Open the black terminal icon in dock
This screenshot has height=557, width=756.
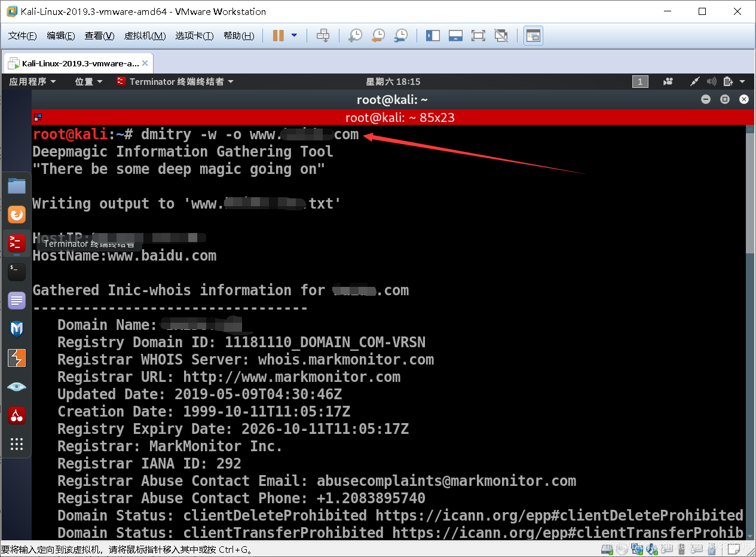pyautogui.click(x=17, y=272)
